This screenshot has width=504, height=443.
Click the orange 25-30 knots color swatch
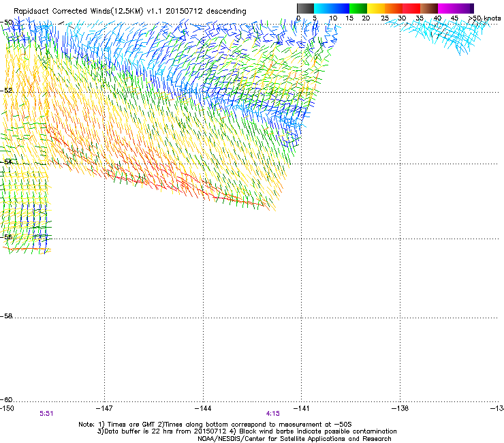click(x=394, y=8)
